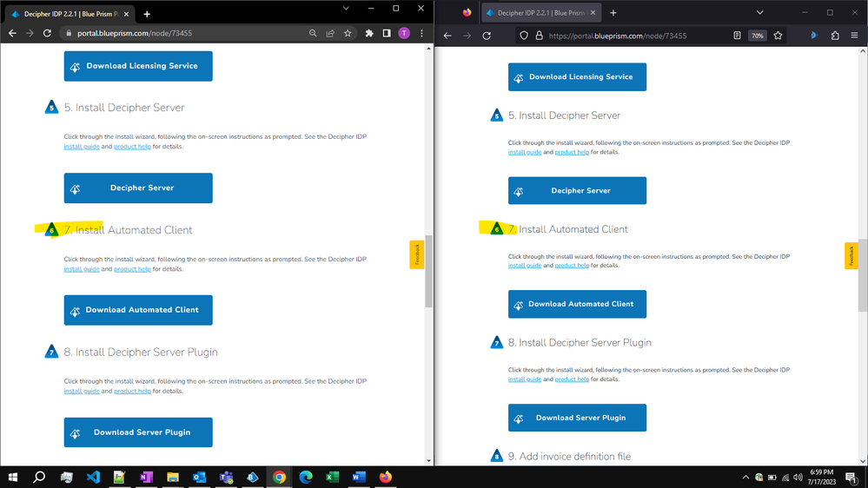Open Chrome zoom magnifier icon
Screen dimensions: 868x488
313,33
